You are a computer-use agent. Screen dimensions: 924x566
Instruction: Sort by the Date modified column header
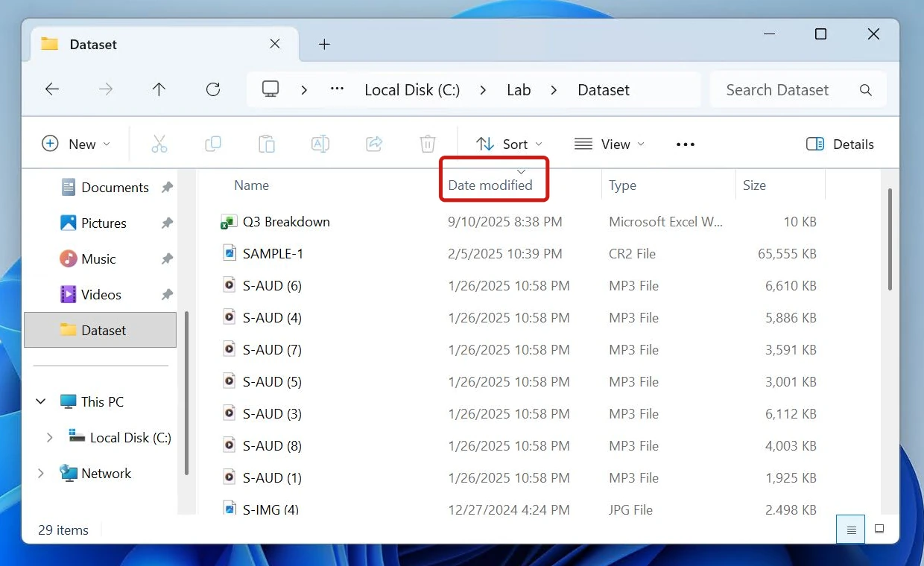pyautogui.click(x=490, y=185)
